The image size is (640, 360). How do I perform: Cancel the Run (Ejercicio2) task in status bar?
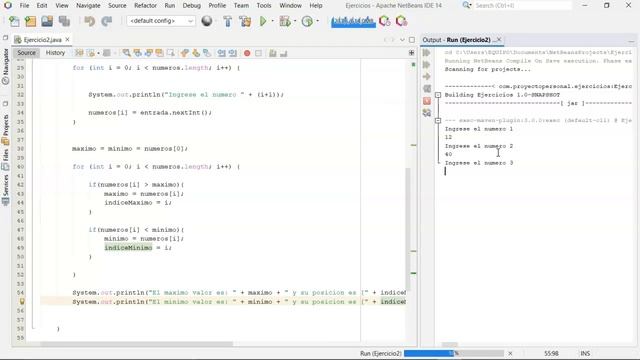[510, 353]
